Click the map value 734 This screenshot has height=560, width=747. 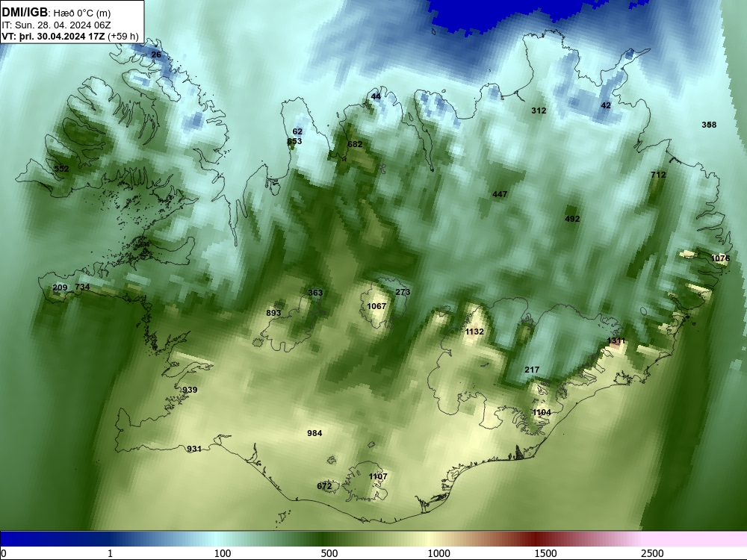click(x=82, y=287)
